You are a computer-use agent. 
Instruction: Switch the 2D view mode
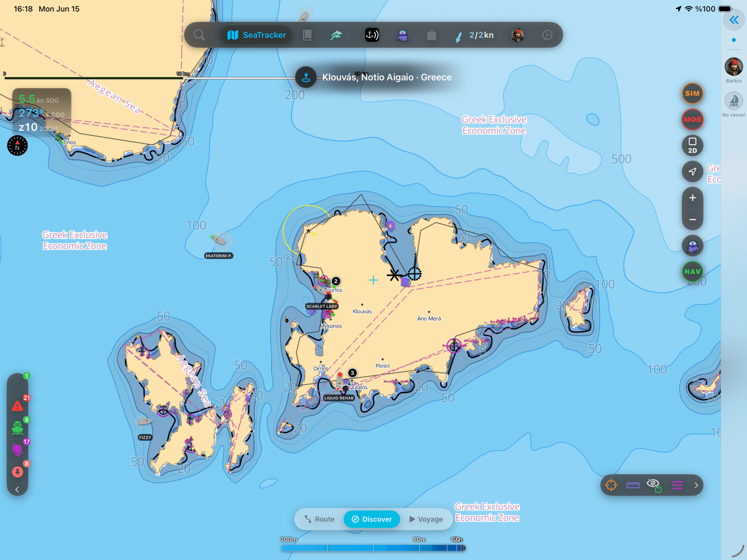(692, 146)
